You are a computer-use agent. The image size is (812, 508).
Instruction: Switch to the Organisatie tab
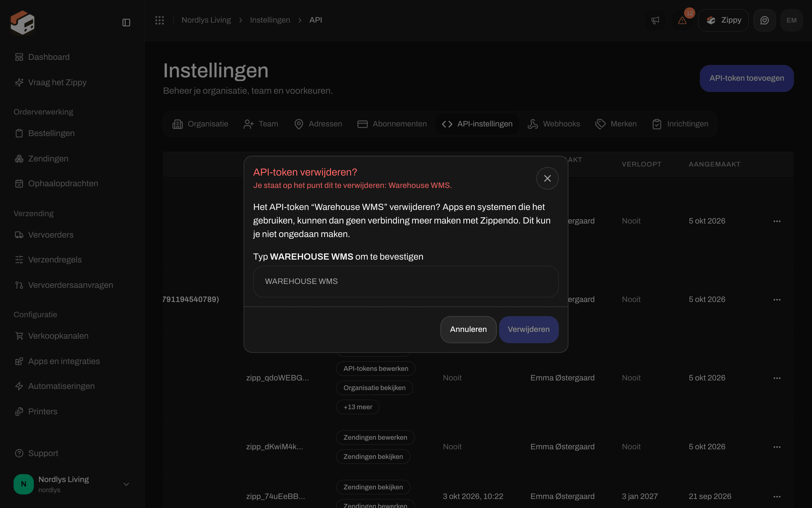[x=200, y=124]
